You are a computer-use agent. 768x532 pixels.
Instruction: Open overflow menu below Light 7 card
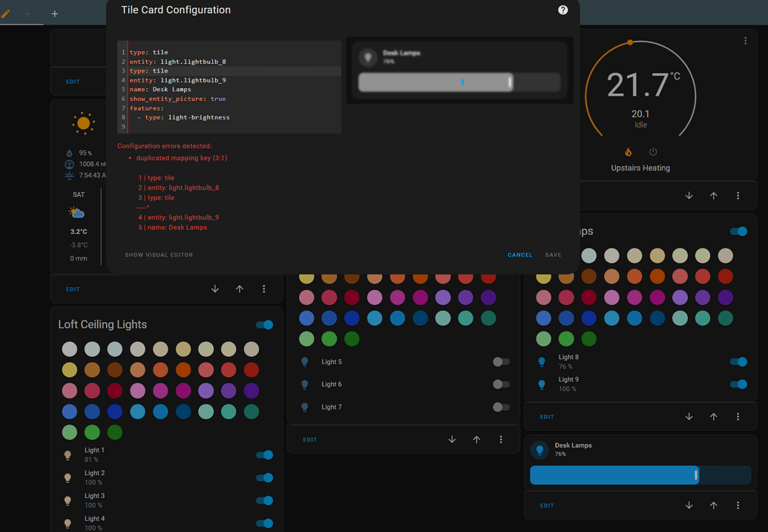pos(501,439)
